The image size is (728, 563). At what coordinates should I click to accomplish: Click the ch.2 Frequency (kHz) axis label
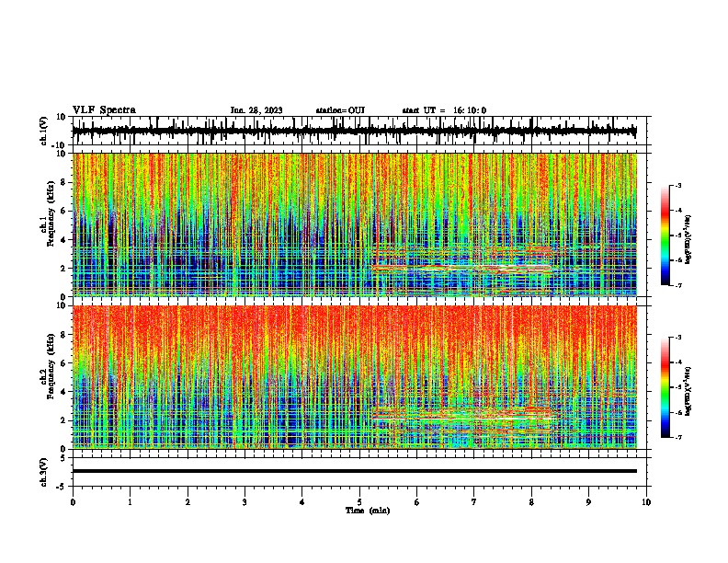point(50,366)
